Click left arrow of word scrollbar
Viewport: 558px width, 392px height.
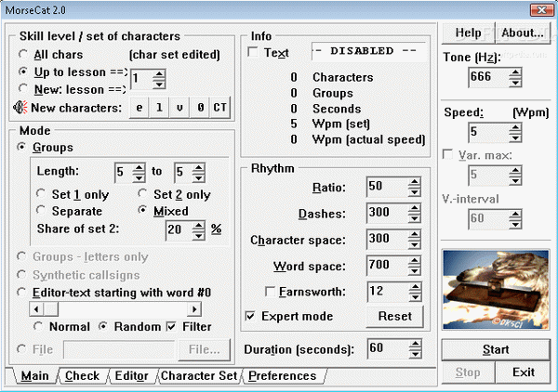tap(36, 308)
